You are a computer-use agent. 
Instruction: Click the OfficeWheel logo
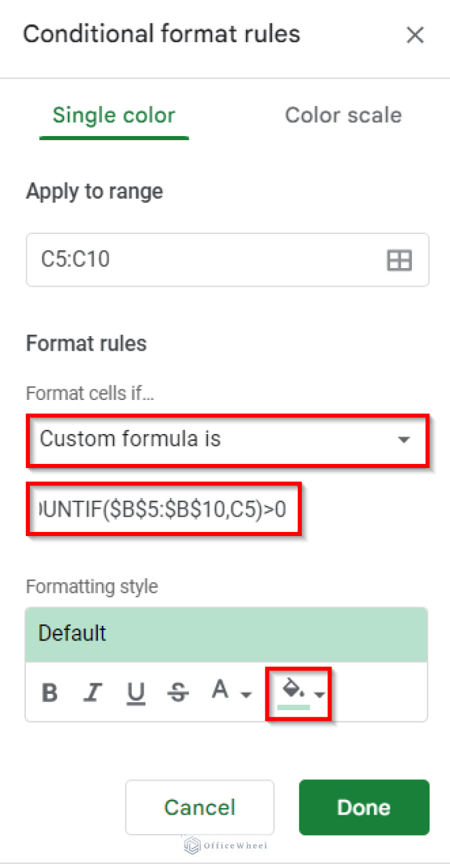point(224,845)
